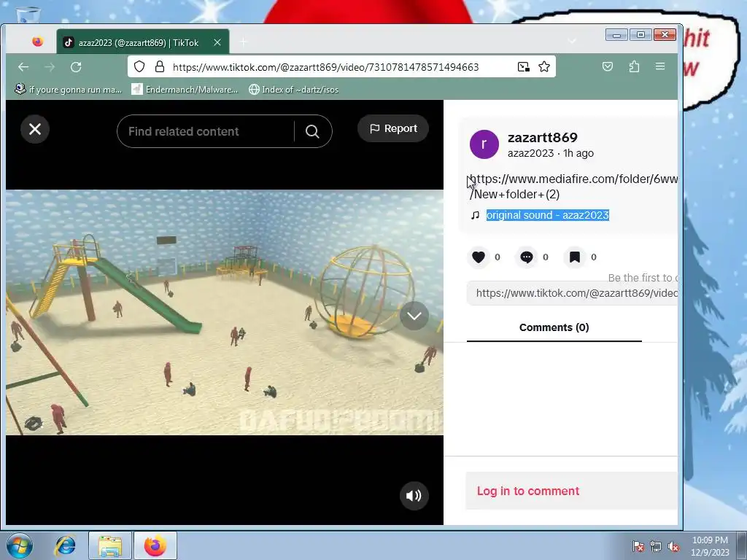This screenshot has height=560, width=747.
Task: Report this video
Action: 393,128
